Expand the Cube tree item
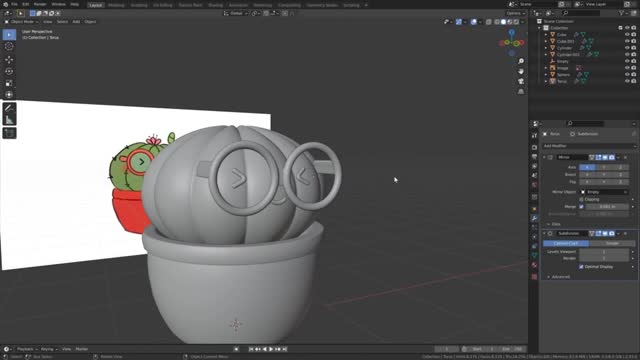 point(546,35)
